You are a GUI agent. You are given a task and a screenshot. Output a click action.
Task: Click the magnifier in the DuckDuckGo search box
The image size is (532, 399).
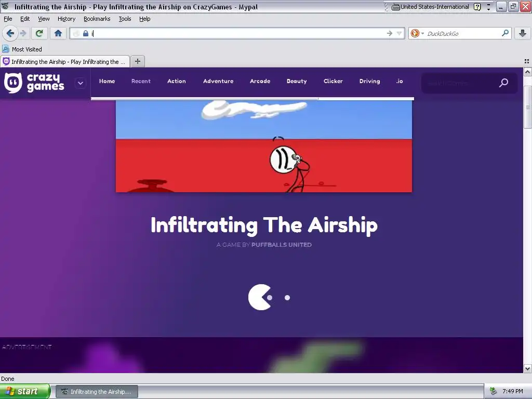click(505, 33)
